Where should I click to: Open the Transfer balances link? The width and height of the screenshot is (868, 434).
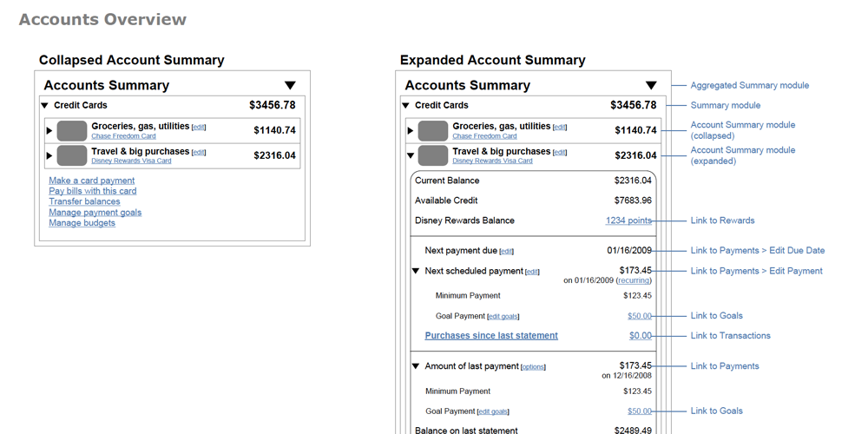pos(84,201)
